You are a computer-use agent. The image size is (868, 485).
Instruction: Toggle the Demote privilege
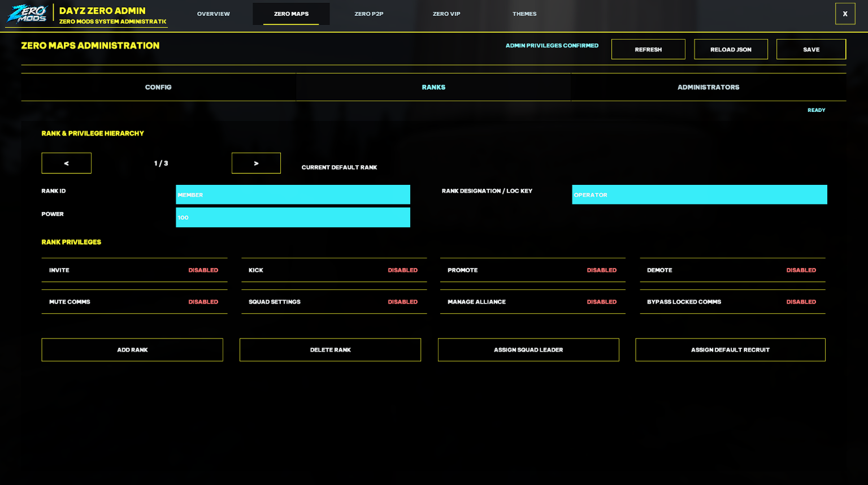pos(732,270)
